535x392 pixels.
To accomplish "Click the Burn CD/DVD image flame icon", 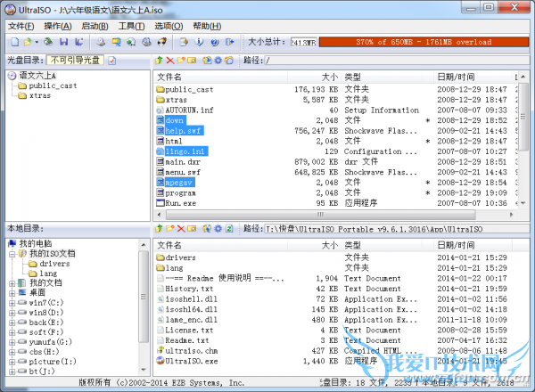I will pyautogui.click(x=162, y=42).
